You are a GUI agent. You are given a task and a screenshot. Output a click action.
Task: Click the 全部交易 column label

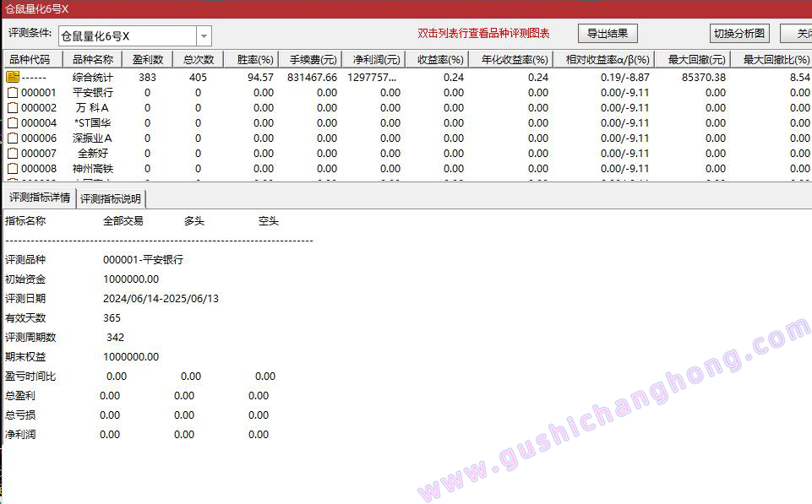click(x=123, y=221)
